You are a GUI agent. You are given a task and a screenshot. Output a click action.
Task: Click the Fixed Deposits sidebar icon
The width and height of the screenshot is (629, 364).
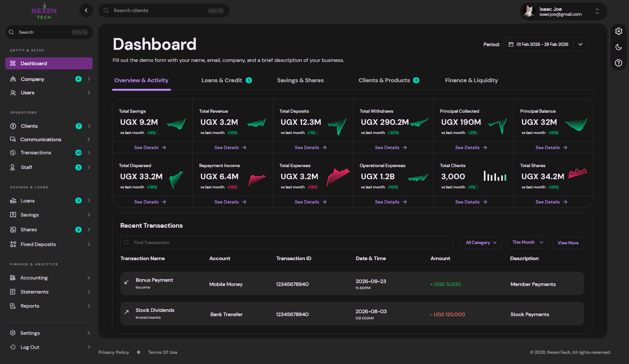pos(13,244)
